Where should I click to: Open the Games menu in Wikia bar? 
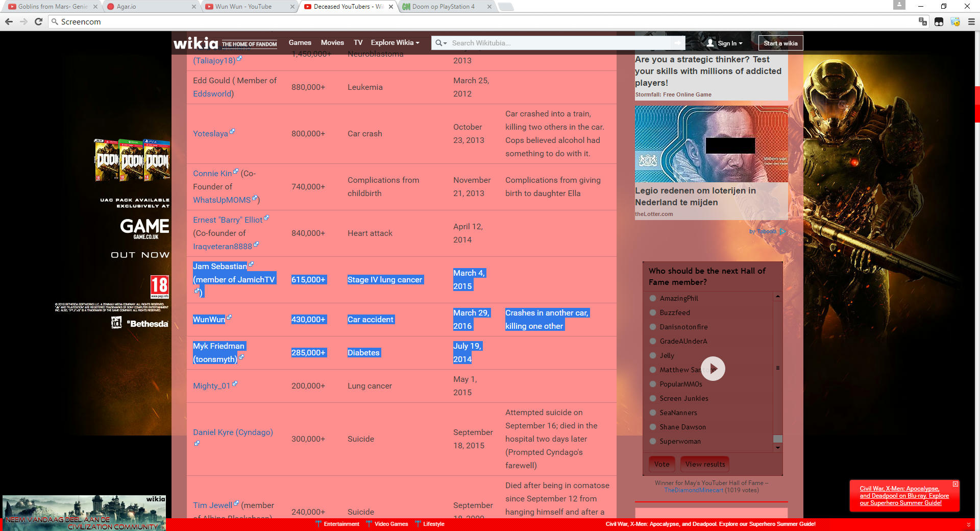300,42
